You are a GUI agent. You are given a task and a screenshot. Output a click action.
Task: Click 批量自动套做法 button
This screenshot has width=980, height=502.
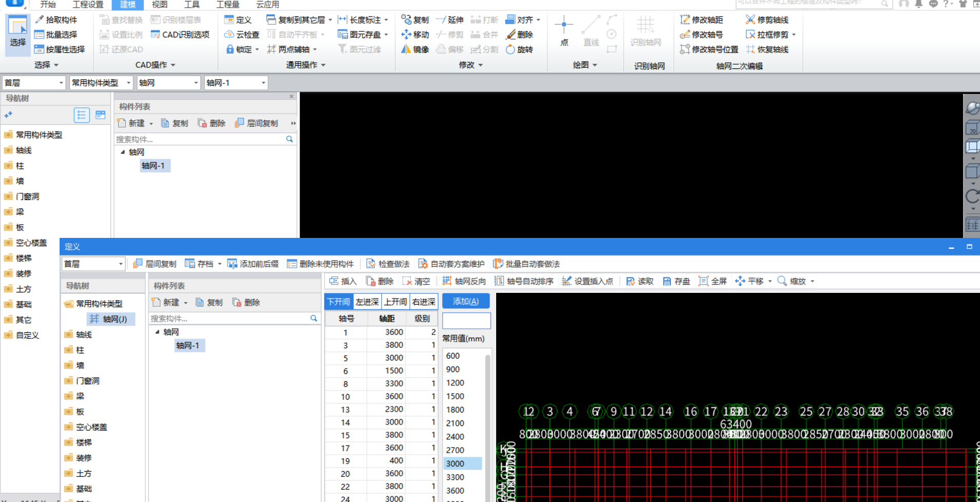[x=526, y=264]
